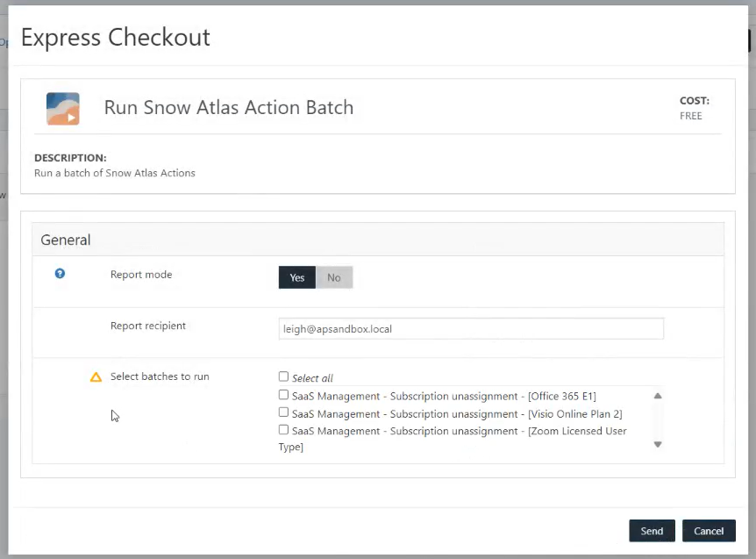Click the Run Snow Atlas Action Batch title
Image resolution: width=756 pixels, height=559 pixels.
pyautogui.click(x=228, y=107)
